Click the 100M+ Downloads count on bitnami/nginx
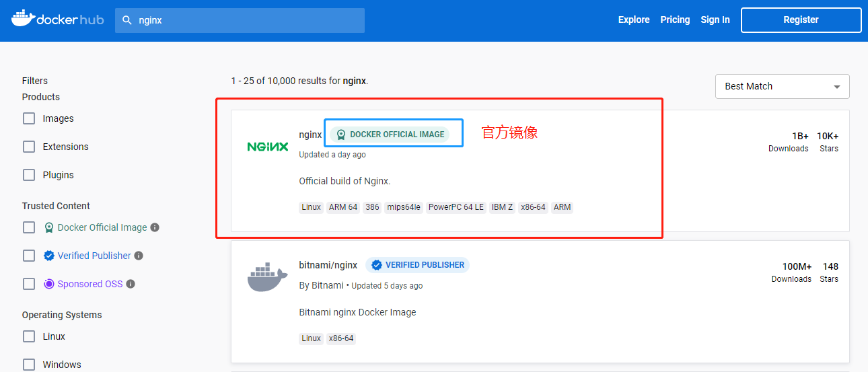This screenshot has height=372, width=868. [x=792, y=272]
